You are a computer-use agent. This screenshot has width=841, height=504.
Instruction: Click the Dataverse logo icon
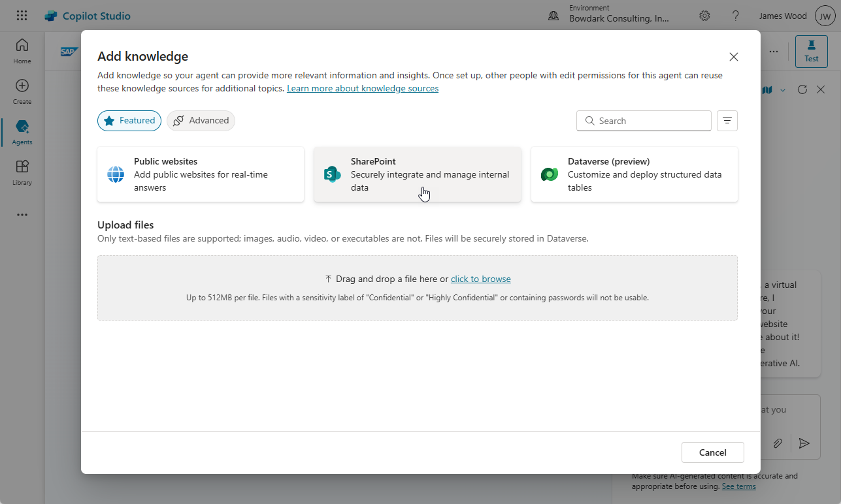pos(550,174)
